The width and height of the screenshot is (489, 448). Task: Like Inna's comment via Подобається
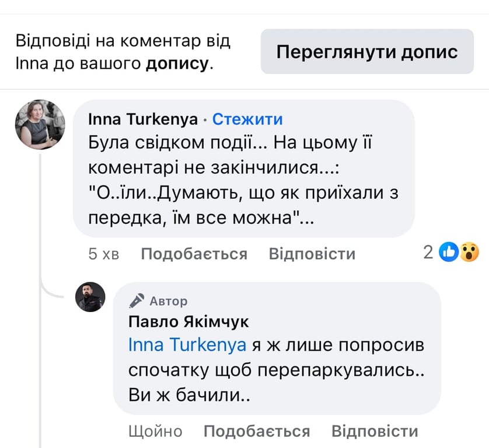coord(195,253)
